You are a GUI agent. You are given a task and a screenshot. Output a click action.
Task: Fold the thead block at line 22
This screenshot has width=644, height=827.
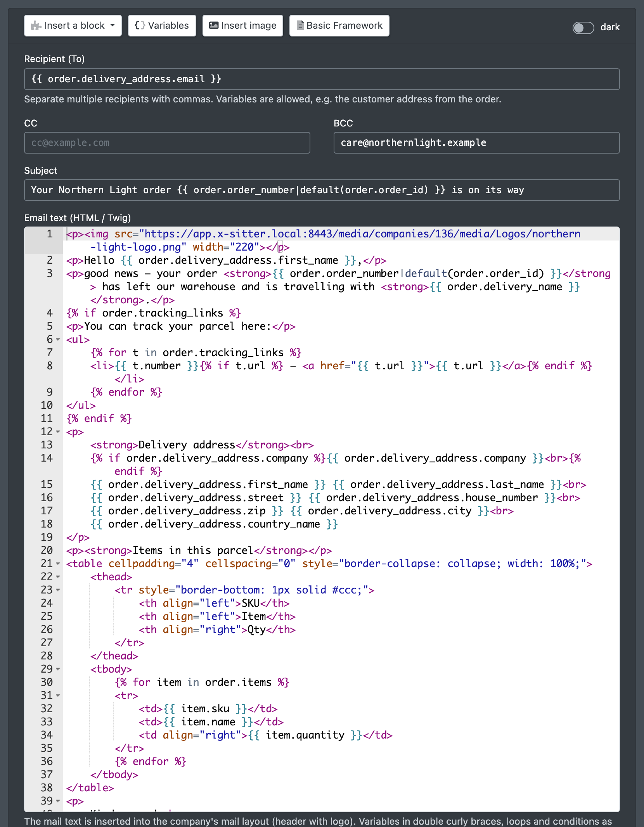tap(58, 577)
